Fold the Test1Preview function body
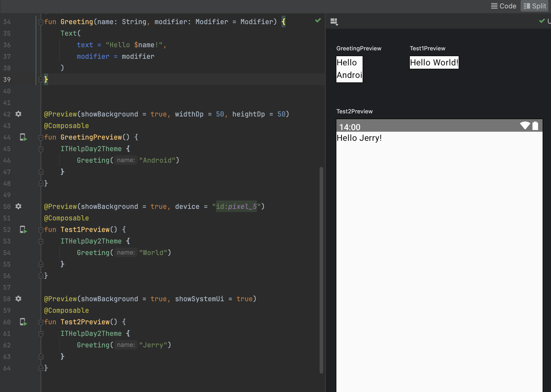 41,230
